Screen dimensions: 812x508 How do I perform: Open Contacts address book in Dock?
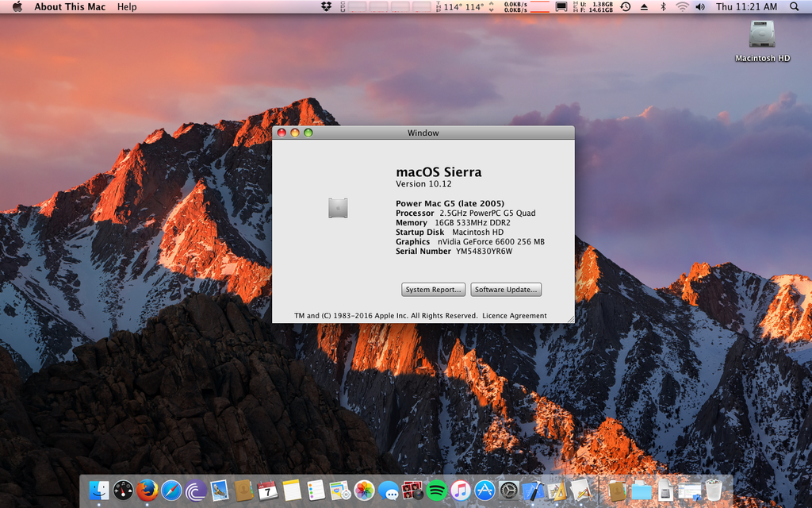pyautogui.click(x=243, y=490)
